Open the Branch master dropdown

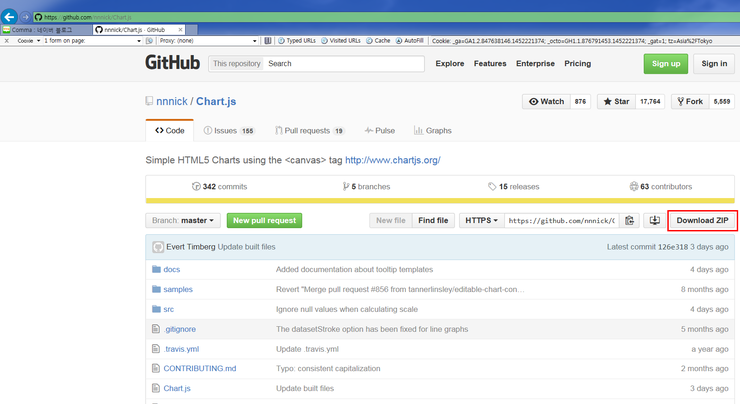tap(183, 220)
